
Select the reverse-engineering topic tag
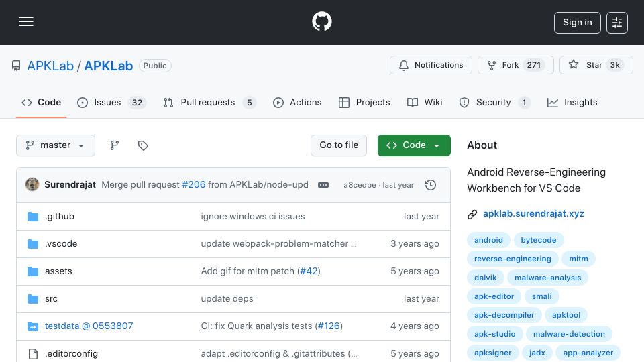[x=513, y=259]
